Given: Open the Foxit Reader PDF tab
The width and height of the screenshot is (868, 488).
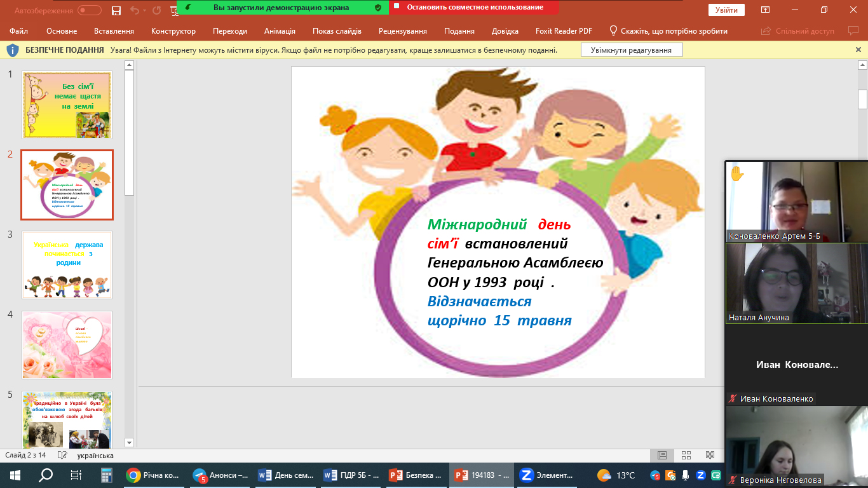Looking at the screenshot, I should pyautogui.click(x=563, y=30).
